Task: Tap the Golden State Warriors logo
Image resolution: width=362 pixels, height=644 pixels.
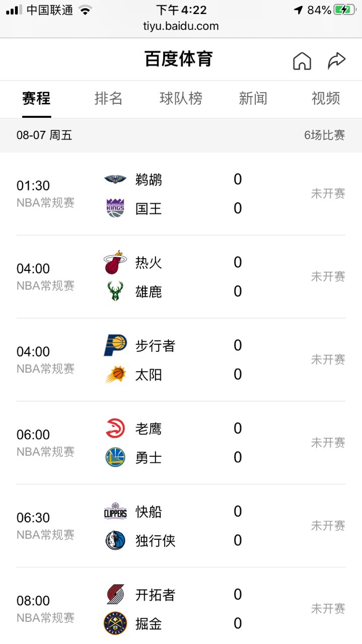Action: pyautogui.click(x=115, y=457)
